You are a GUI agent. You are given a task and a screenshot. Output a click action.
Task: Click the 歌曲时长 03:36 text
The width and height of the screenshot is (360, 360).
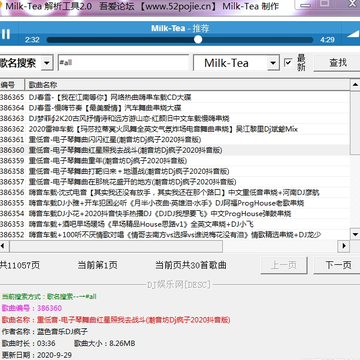[x=29, y=343]
